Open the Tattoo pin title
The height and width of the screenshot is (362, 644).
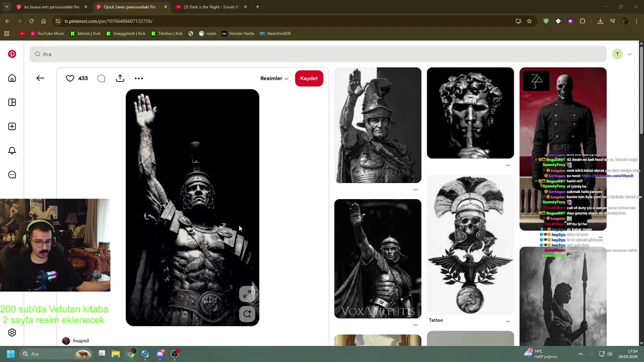click(x=436, y=320)
